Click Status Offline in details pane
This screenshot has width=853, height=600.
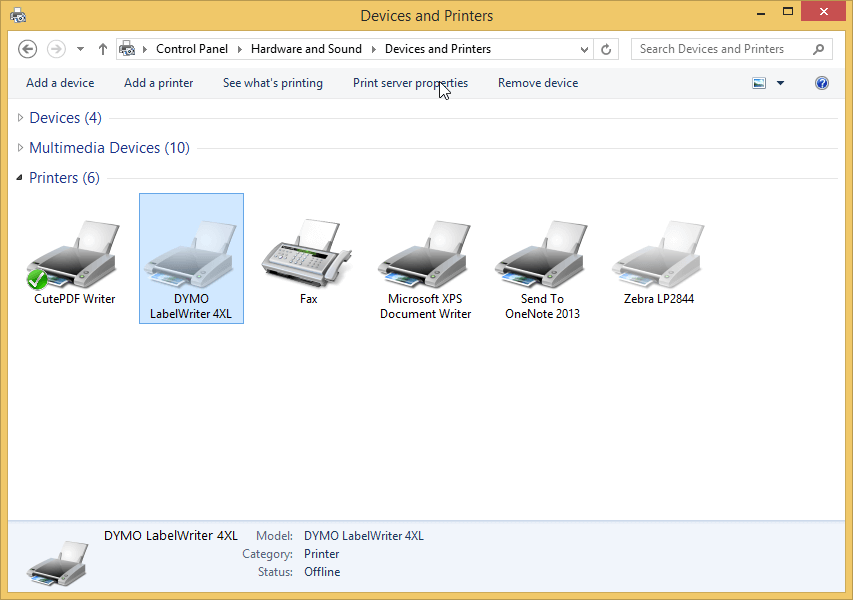coord(322,572)
